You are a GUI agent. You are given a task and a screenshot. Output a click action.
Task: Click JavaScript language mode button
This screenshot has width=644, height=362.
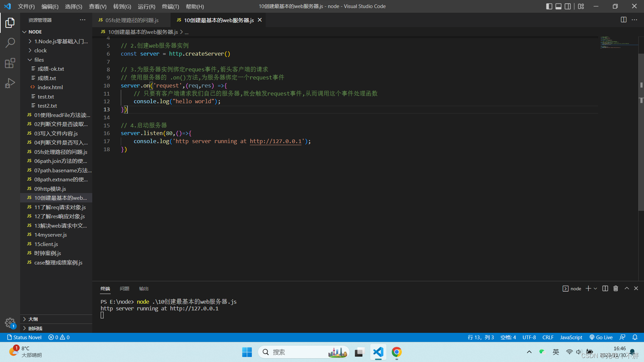click(571, 337)
